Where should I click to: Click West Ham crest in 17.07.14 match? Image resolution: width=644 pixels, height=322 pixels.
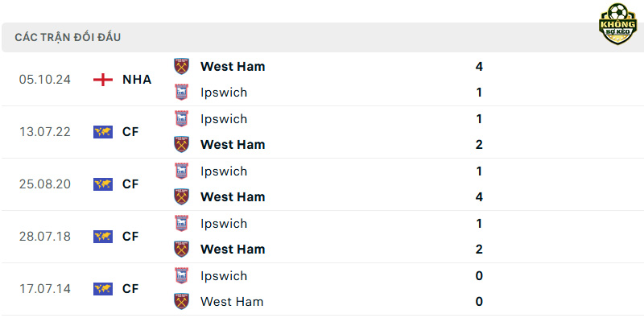(181, 301)
